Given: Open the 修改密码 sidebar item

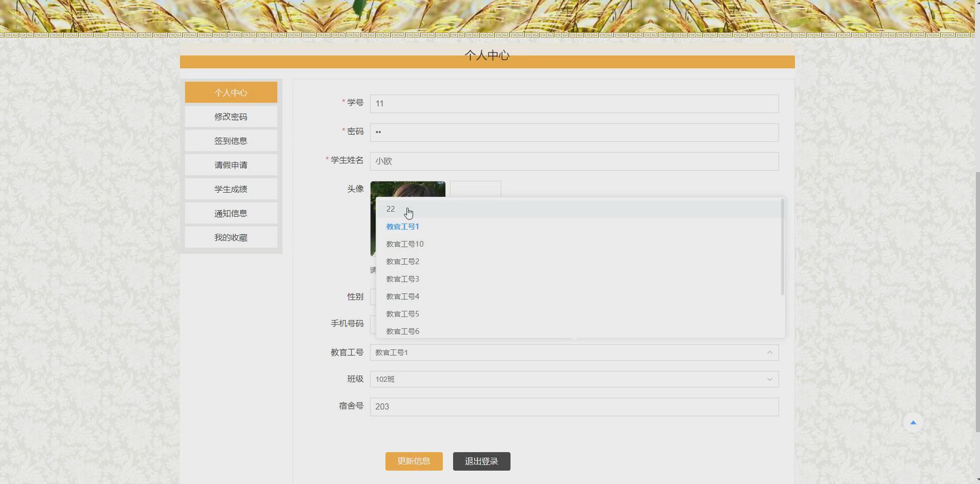Looking at the screenshot, I should click(231, 116).
